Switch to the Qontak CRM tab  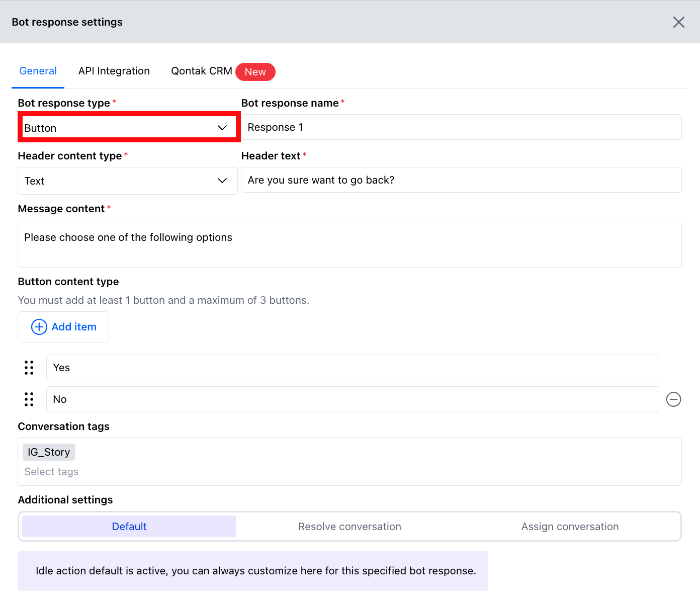[201, 71]
